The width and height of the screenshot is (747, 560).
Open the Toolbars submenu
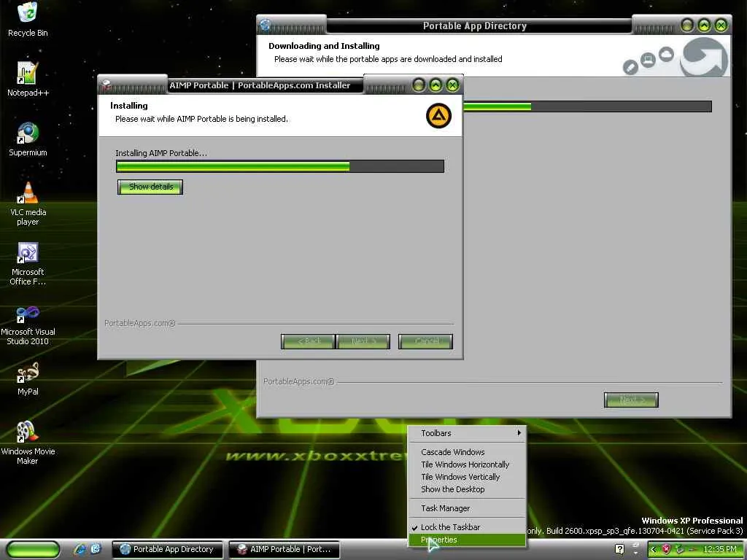click(x=468, y=433)
